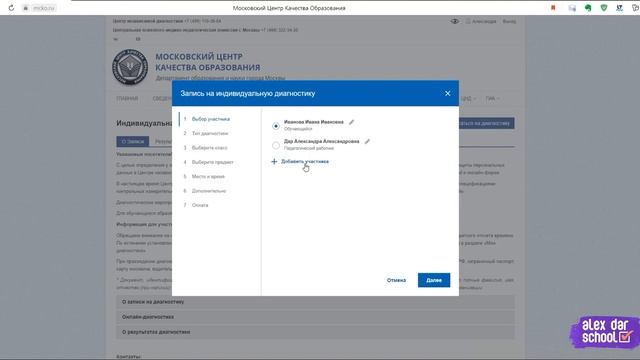Close the Запись на индивидуальную диагностику dialog
The image size is (640, 360).
click(447, 93)
